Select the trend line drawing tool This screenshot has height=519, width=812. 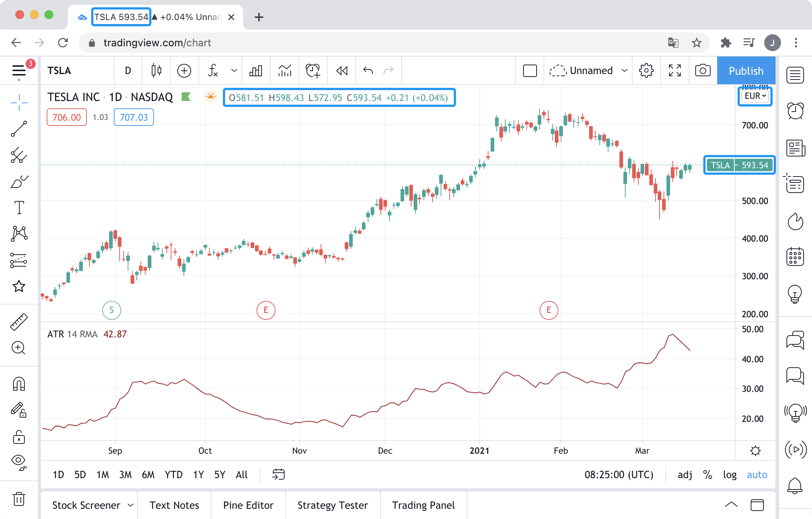tap(19, 129)
